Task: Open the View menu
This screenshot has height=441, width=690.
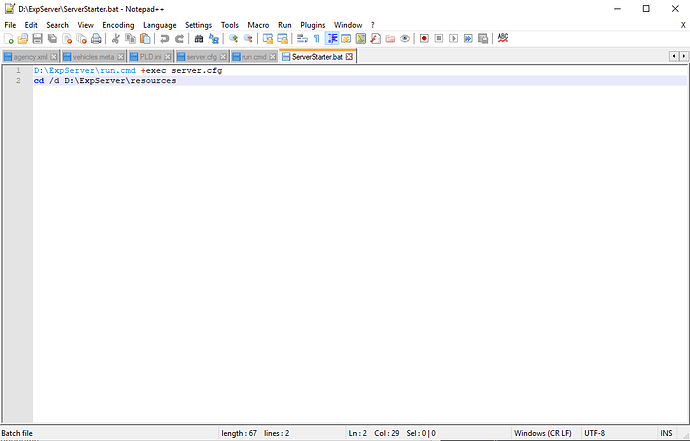Action: click(86, 25)
